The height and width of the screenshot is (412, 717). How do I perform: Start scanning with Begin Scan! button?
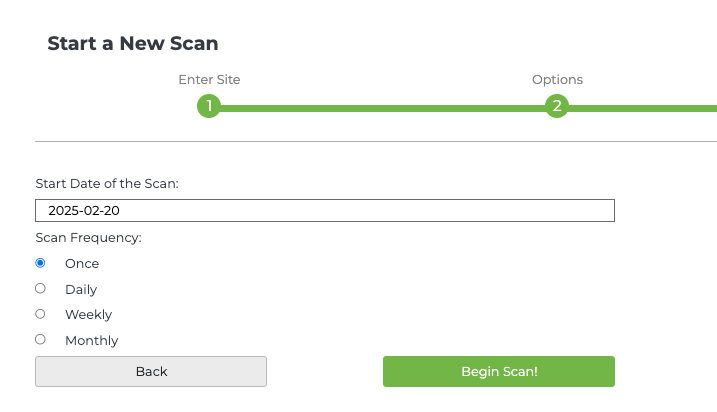(498, 371)
